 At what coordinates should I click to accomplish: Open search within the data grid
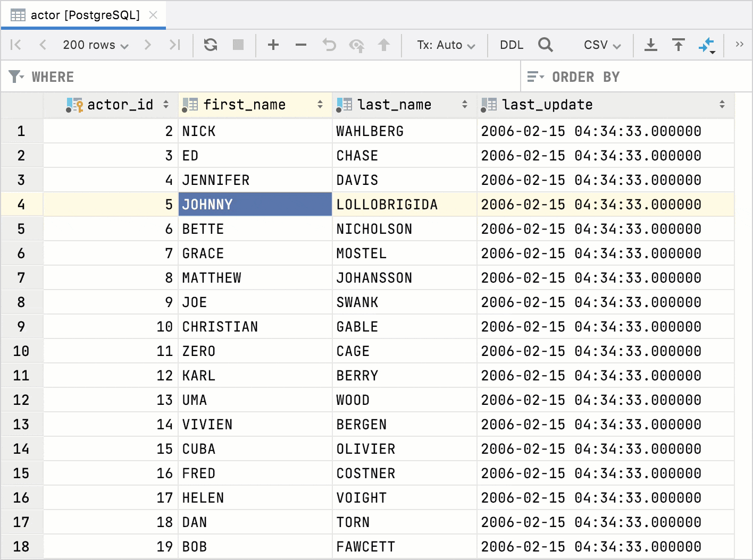coord(546,45)
